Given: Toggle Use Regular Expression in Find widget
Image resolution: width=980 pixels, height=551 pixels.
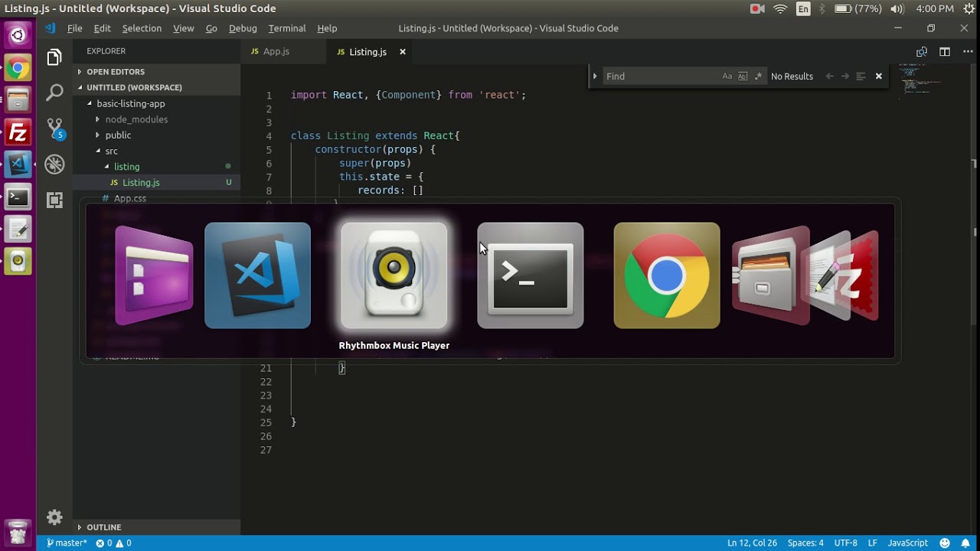Looking at the screenshot, I should [758, 77].
